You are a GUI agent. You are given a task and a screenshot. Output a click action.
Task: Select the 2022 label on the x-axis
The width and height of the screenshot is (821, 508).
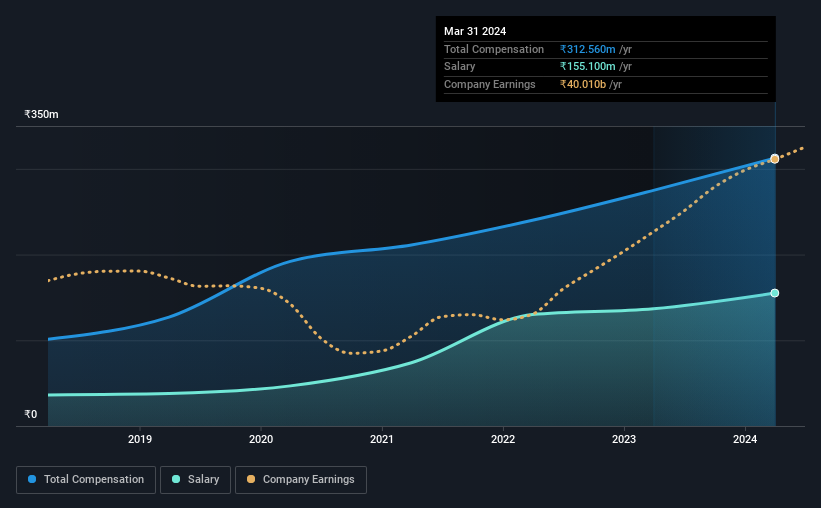click(x=503, y=439)
